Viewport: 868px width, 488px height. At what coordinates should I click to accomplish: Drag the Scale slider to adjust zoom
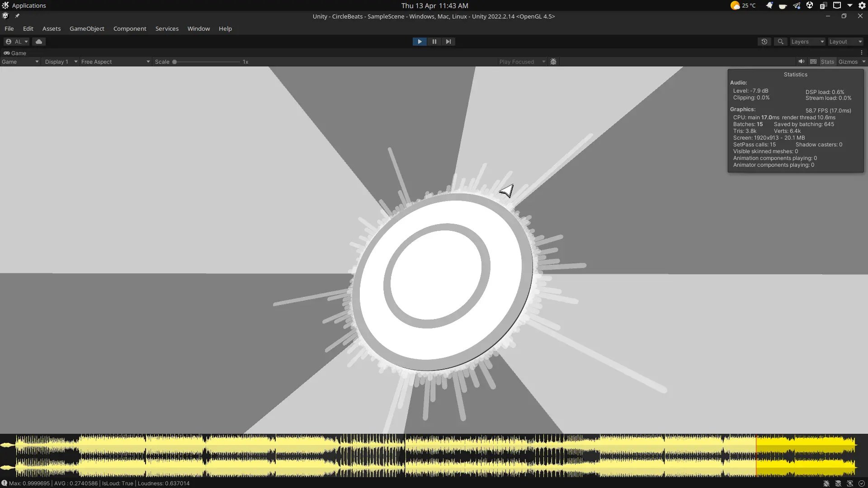[174, 61]
